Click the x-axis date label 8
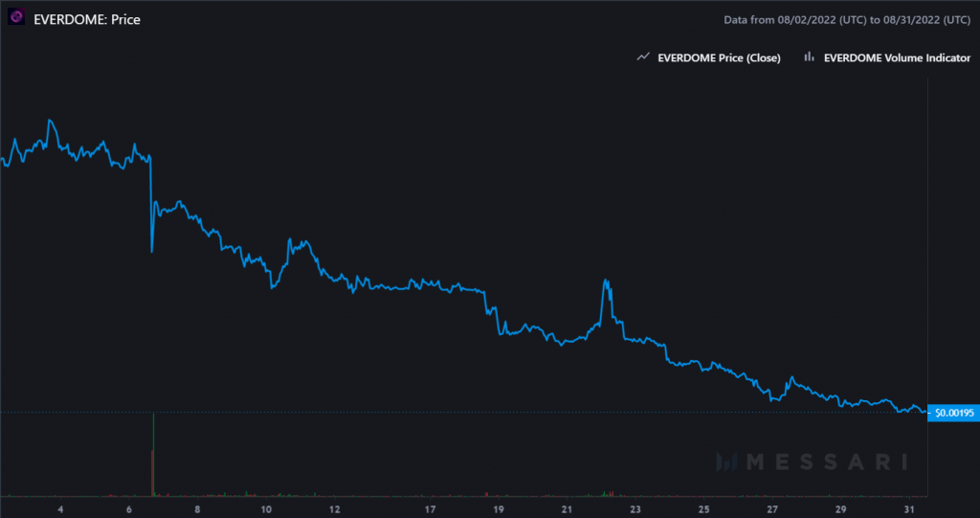 pos(197,508)
